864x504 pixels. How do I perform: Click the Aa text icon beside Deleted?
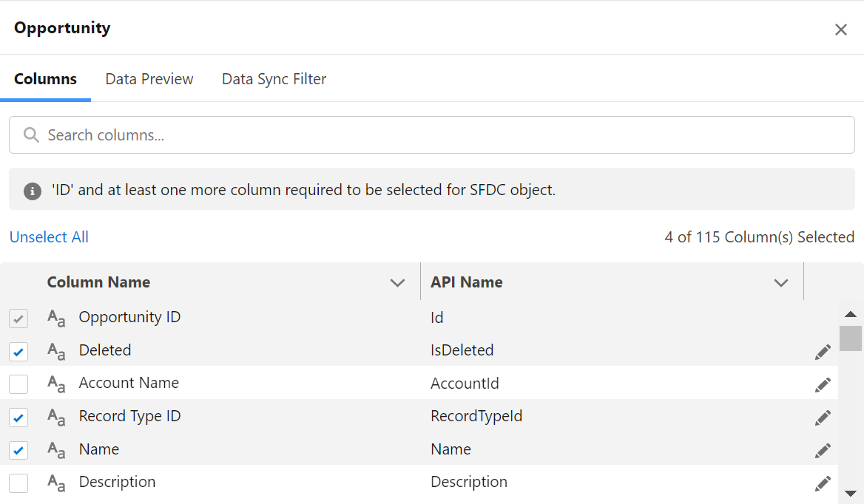(55, 352)
